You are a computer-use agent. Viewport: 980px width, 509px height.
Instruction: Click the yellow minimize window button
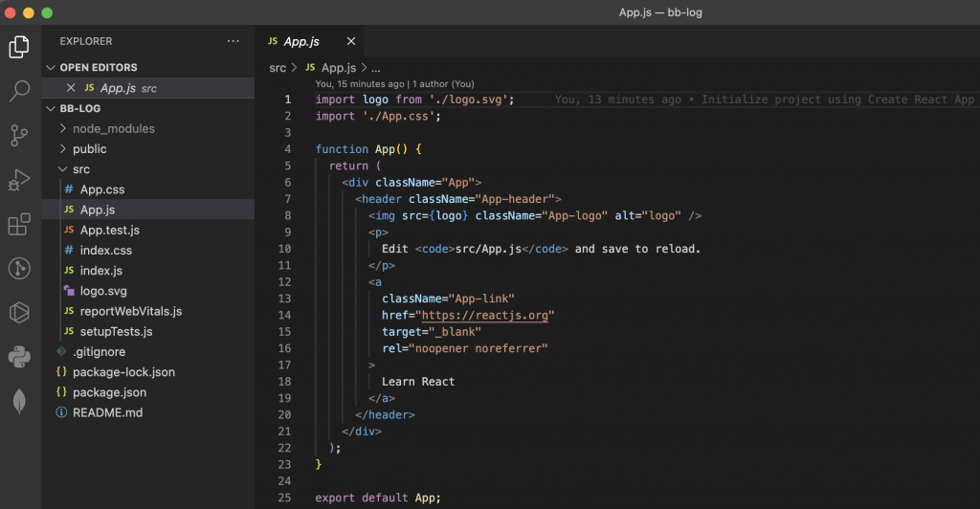[28, 12]
